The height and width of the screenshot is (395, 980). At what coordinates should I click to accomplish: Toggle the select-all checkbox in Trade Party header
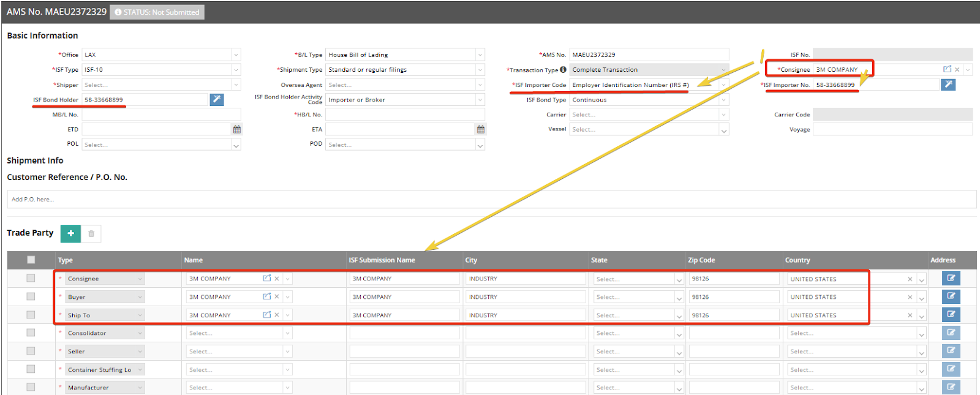[x=31, y=260]
